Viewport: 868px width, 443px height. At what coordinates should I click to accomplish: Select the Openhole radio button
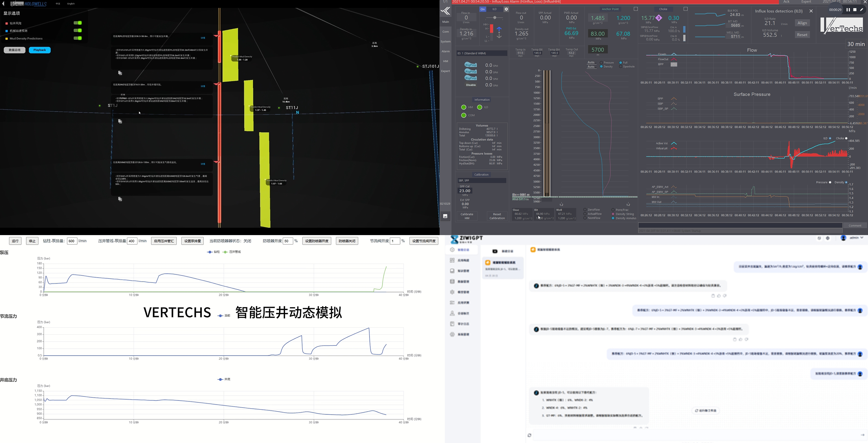pyautogui.click(x=620, y=67)
